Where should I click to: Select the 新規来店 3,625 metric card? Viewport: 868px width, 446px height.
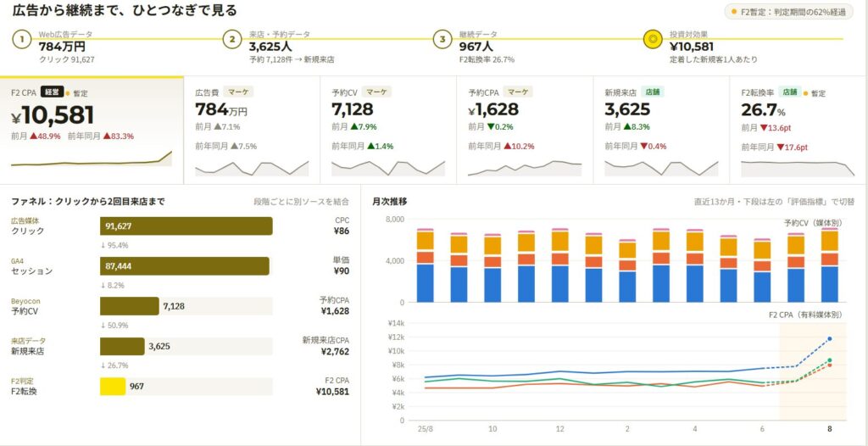tap(661, 130)
